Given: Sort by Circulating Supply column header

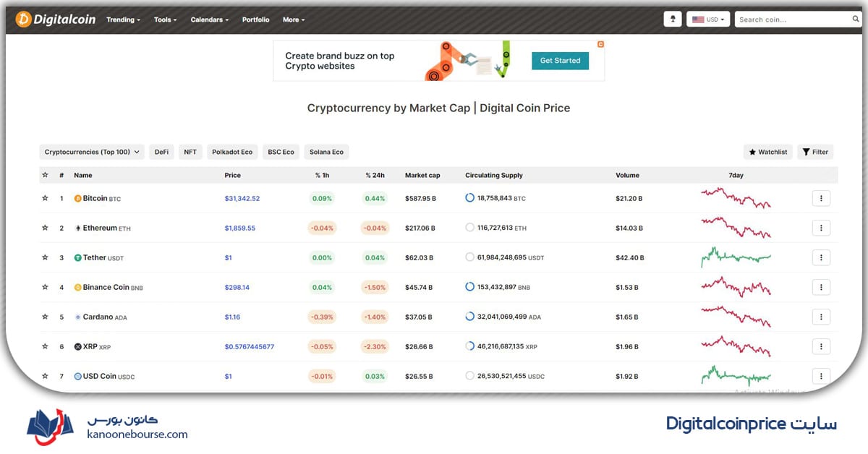Looking at the screenshot, I should click(494, 175).
